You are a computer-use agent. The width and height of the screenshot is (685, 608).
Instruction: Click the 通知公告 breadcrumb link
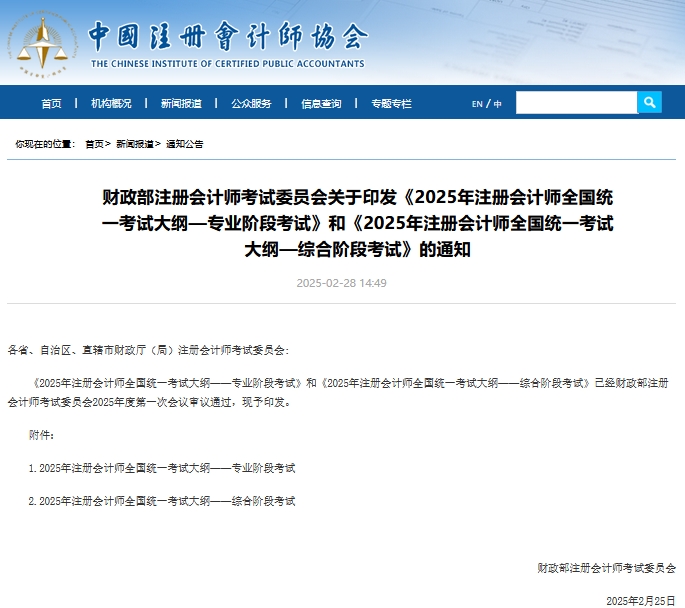pyautogui.click(x=185, y=144)
